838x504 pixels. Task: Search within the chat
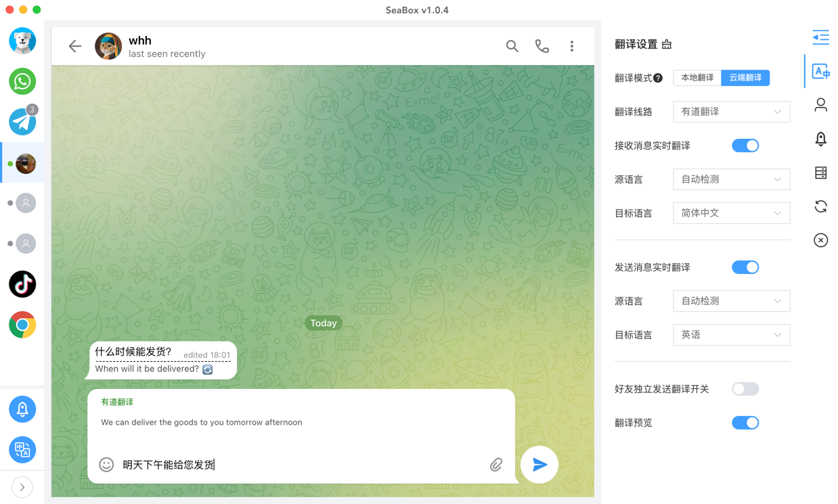pos(512,46)
